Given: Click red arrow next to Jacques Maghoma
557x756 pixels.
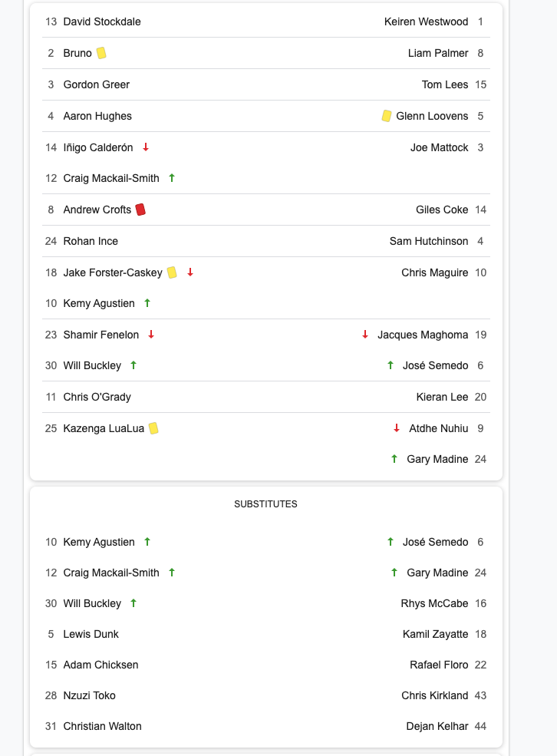Looking at the screenshot, I should pyautogui.click(x=365, y=334).
